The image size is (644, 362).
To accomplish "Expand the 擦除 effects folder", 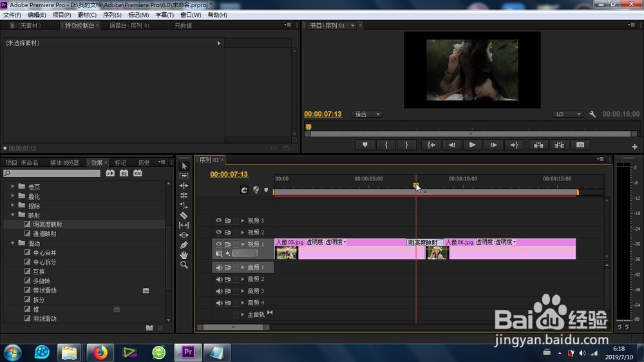I will pos(12,205).
